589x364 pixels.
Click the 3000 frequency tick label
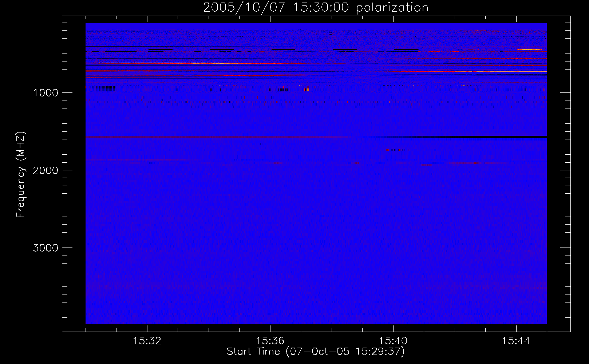pyautogui.click(x=46, y=248)
